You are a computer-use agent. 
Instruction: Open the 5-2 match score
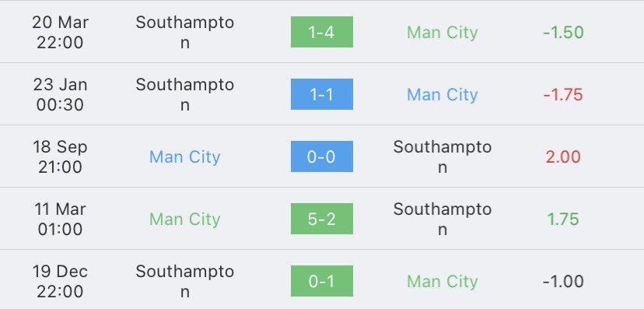coord(321,219)
